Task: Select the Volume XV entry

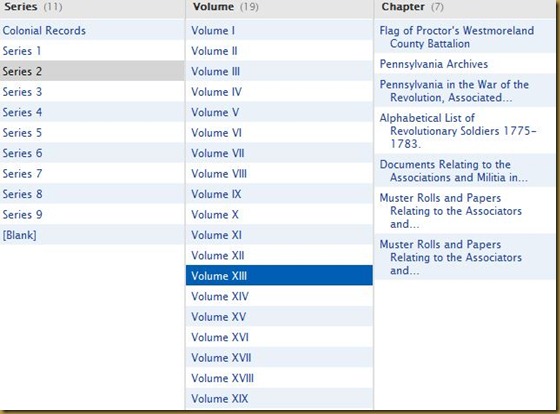Action: click(279, 316)
